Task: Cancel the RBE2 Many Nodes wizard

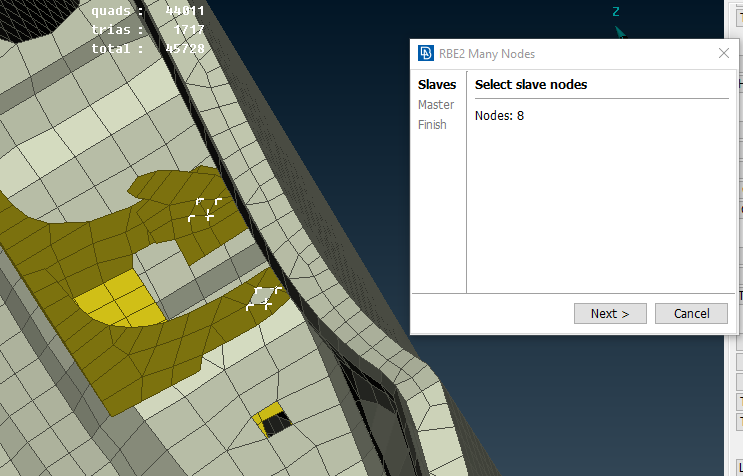Action: 691,314
